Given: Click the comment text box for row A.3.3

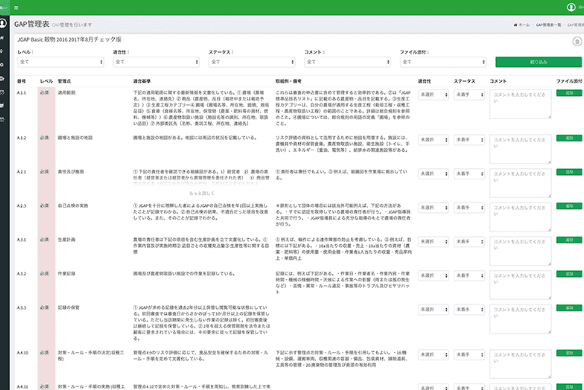Looking at the screenshot, I should point(520,319).
